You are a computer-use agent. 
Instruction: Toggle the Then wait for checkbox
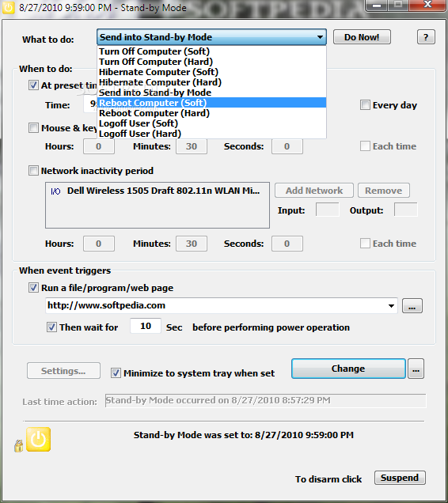click(51, 327)
